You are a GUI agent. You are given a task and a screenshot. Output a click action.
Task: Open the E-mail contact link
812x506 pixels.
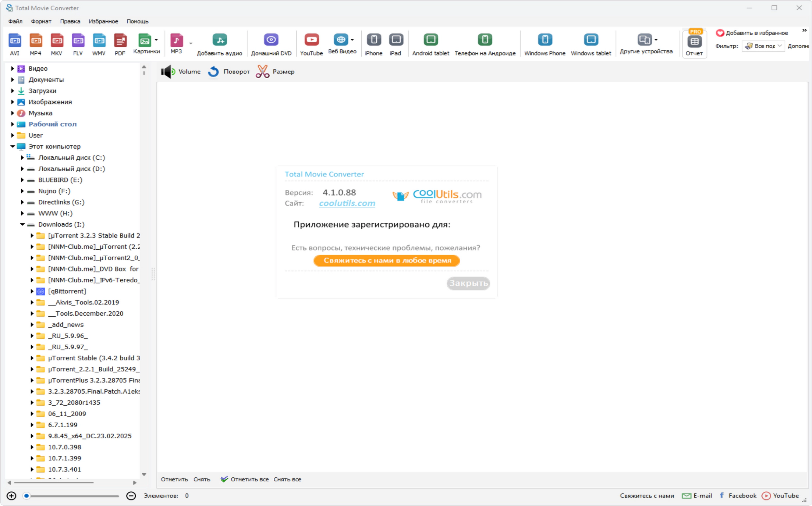pyautogui.click(x=697, y=496)
